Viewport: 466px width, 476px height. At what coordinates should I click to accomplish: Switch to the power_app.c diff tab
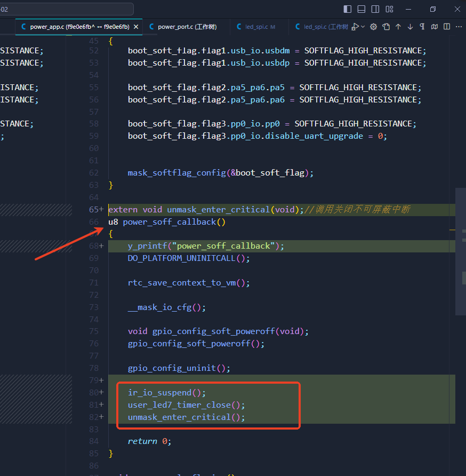click(79, 27)
